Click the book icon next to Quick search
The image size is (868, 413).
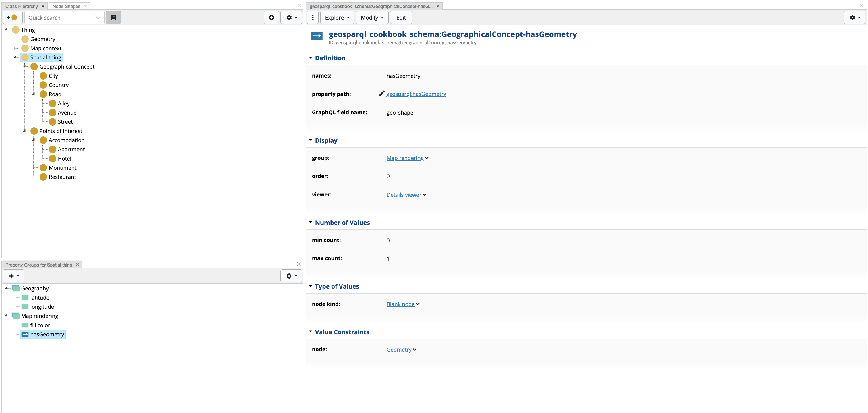(x=113, y=18)
